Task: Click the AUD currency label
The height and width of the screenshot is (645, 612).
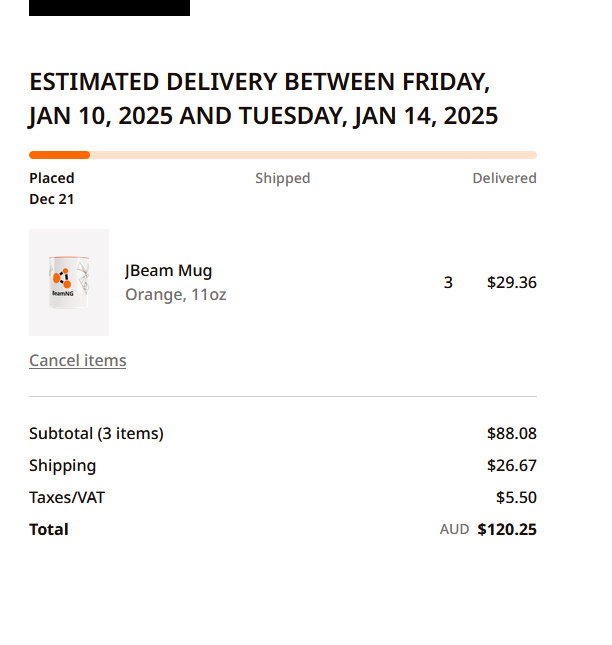Action: pos(454,530)
